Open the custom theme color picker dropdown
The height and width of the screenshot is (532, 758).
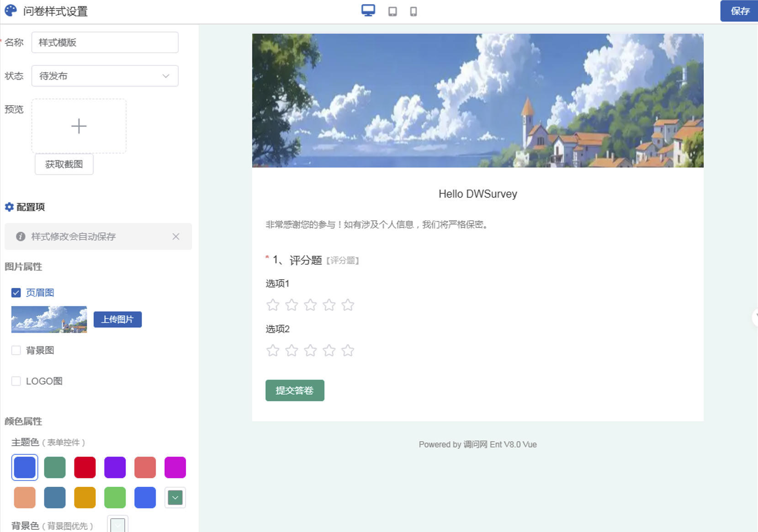coord(175,497)
